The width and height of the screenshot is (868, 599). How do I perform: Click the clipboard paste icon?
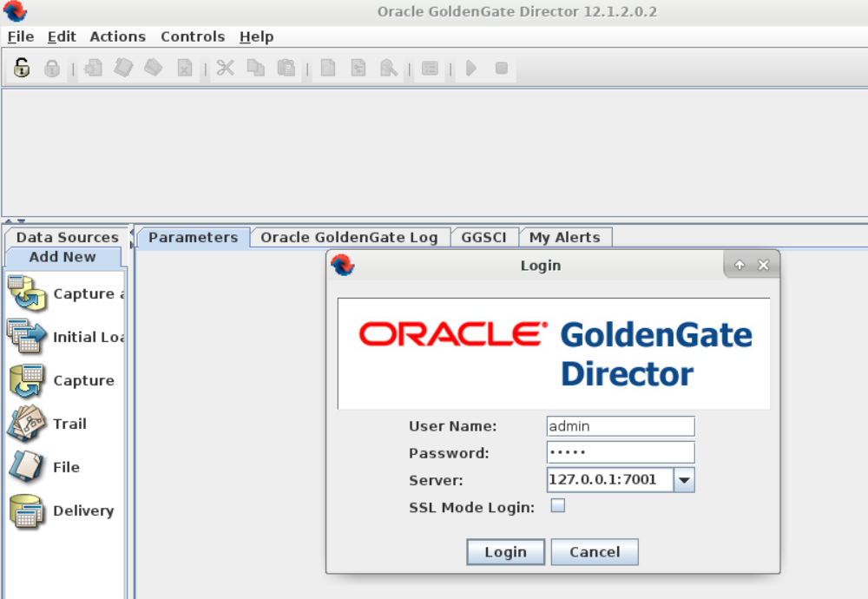[286, 68]
